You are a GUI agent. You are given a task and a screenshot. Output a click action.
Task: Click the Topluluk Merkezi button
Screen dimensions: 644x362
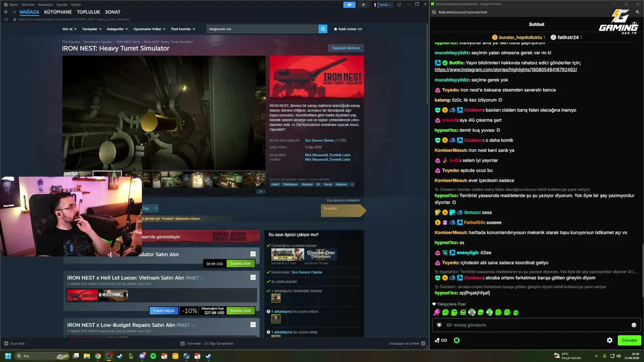click(x=346, y=48)
